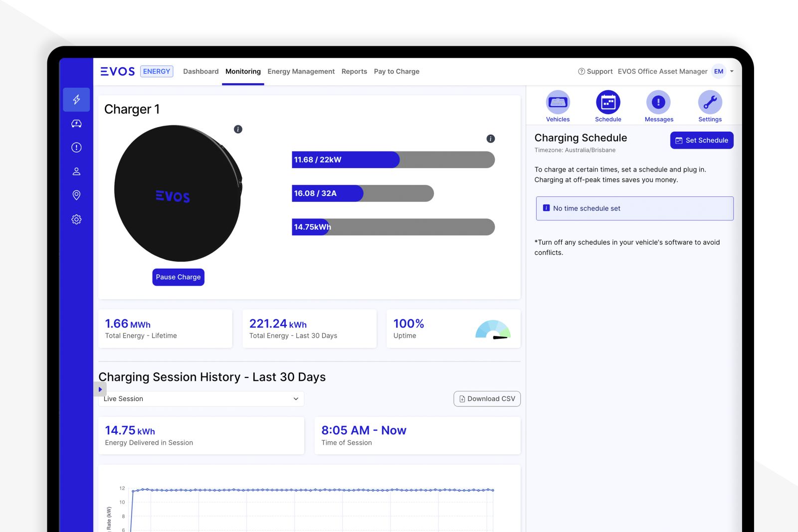Open the settings gear in the sidebar
This screenshot has width=798, height=532.
76,219
